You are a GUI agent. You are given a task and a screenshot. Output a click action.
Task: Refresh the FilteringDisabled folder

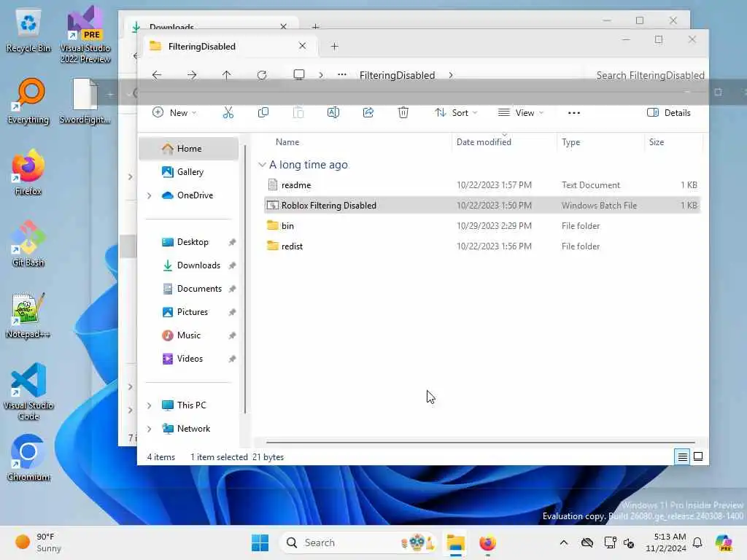[262, 75]
